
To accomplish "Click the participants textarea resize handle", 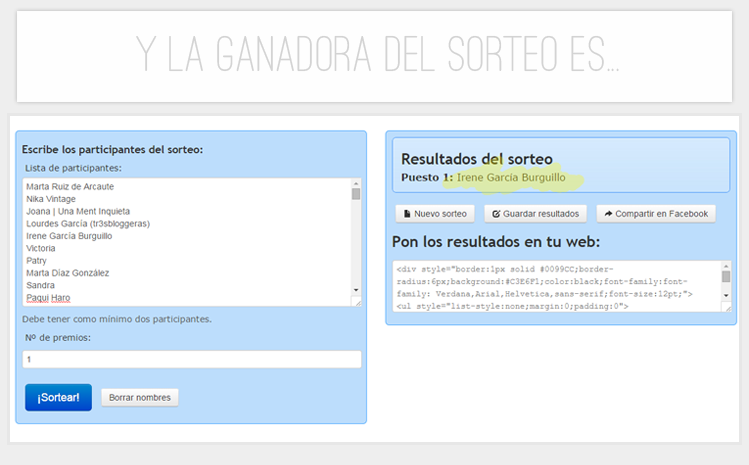I will [x=357, y=302].
